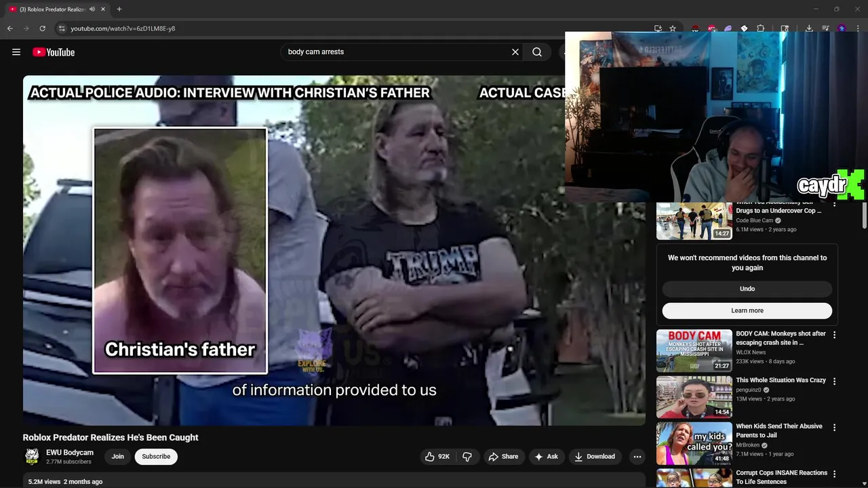This screenshot has height=488, width=868.
Task: Subscribe to EWU Bodycam
Action: click(x=156, y=457)
